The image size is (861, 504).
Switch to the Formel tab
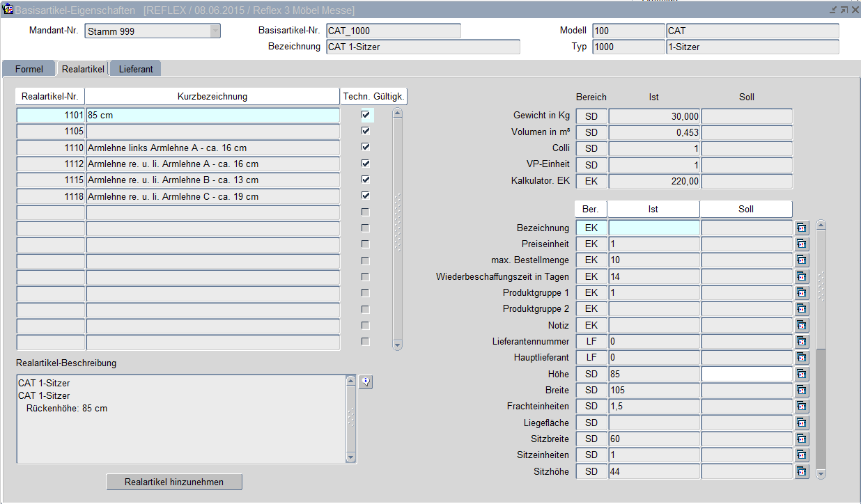pos(29,69)
